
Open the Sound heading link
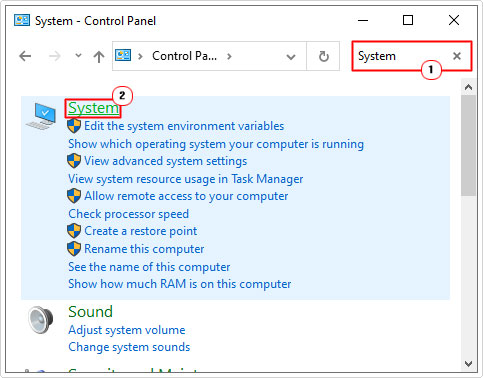[91, 312]
